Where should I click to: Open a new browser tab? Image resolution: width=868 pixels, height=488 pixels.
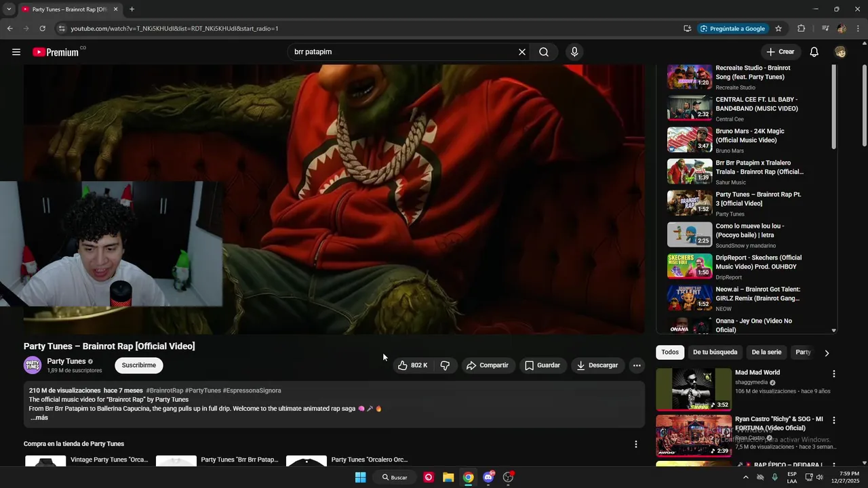click(x=132, y=9)
